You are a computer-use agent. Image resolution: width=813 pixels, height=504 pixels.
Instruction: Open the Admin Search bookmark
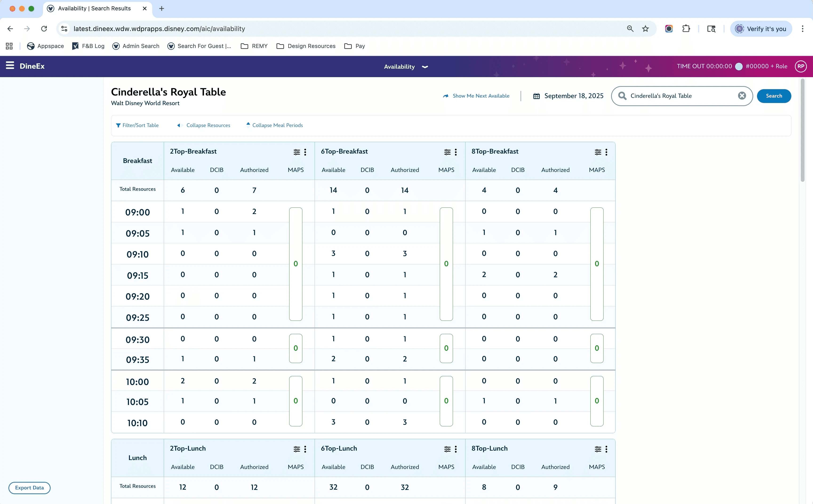(136, 46)
